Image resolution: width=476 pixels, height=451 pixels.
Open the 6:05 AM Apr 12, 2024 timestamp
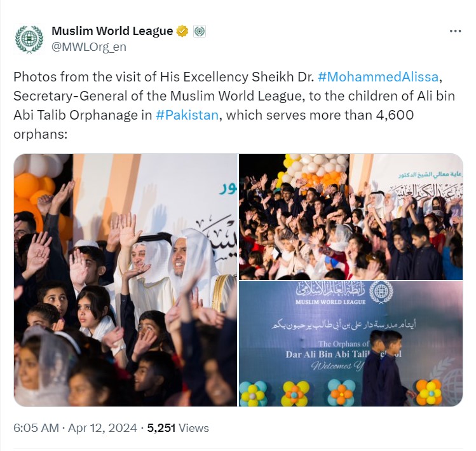(x=75, y=428)
